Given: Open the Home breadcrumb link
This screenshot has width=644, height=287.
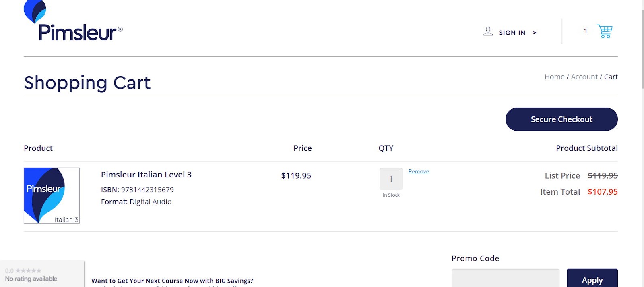Looking at the screenshot, I should (x=554, y=77).
